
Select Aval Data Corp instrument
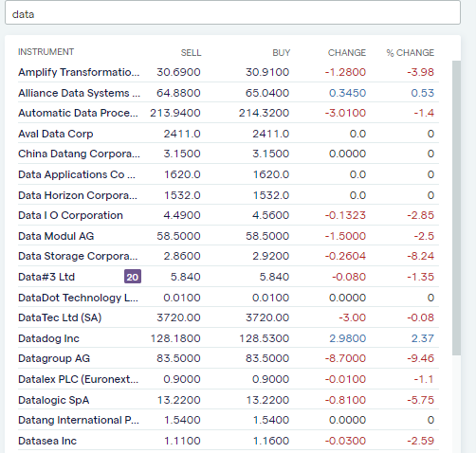56,134
